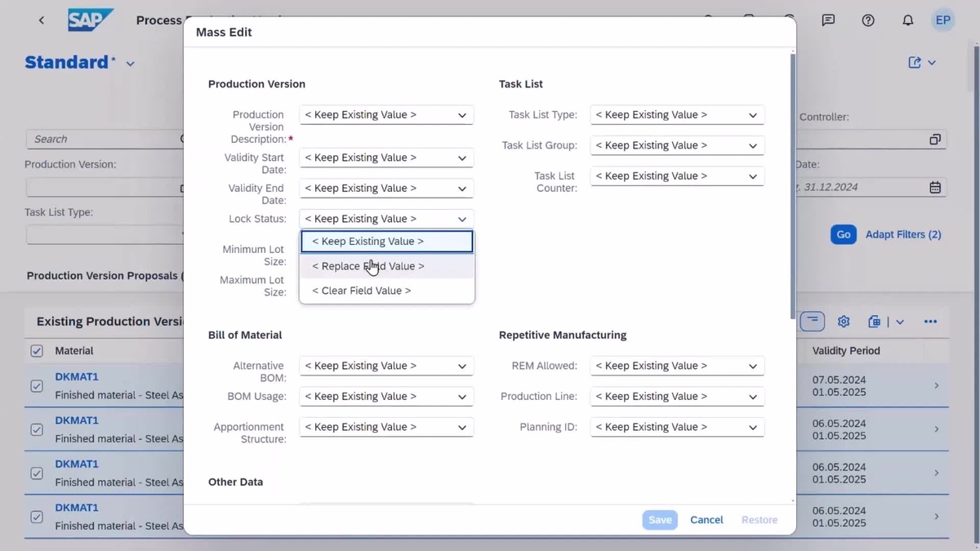980x551 pixels.
Task: Open the overflow menu with three dots
Action: 930,322
